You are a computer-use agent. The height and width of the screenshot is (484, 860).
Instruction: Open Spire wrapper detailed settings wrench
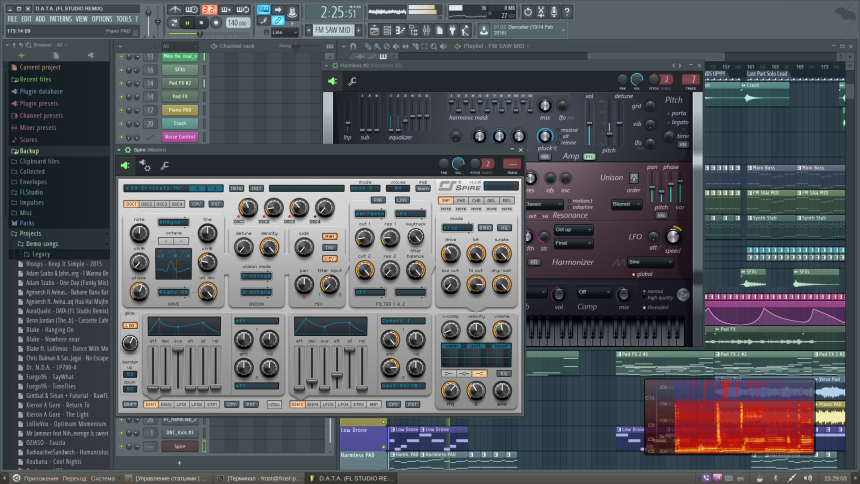pyautogui.click(x=165, y=165)
